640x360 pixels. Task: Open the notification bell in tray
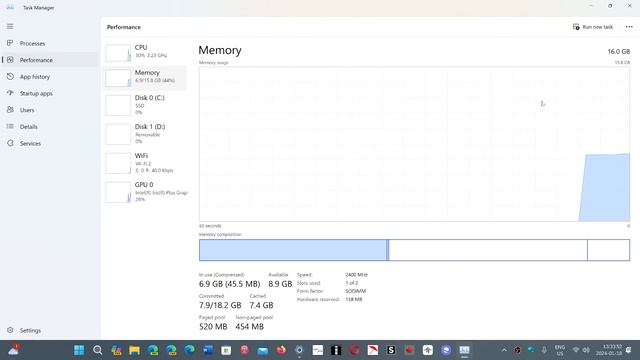(629, 350)
